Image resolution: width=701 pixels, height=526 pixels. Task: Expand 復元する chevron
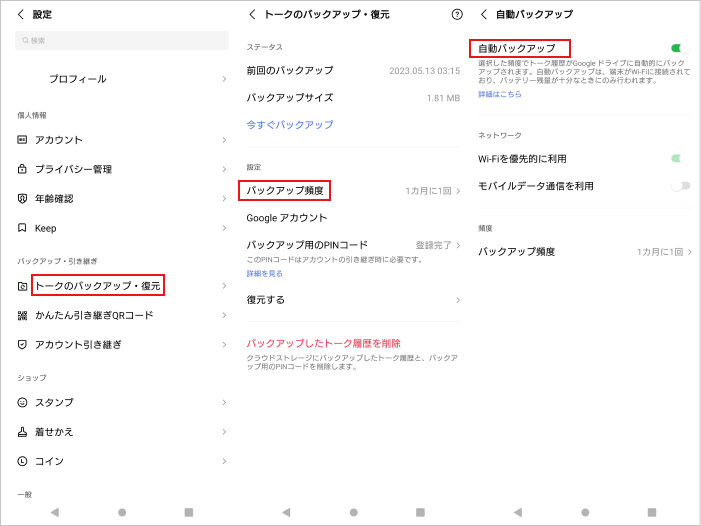click(x=458, y=300)
